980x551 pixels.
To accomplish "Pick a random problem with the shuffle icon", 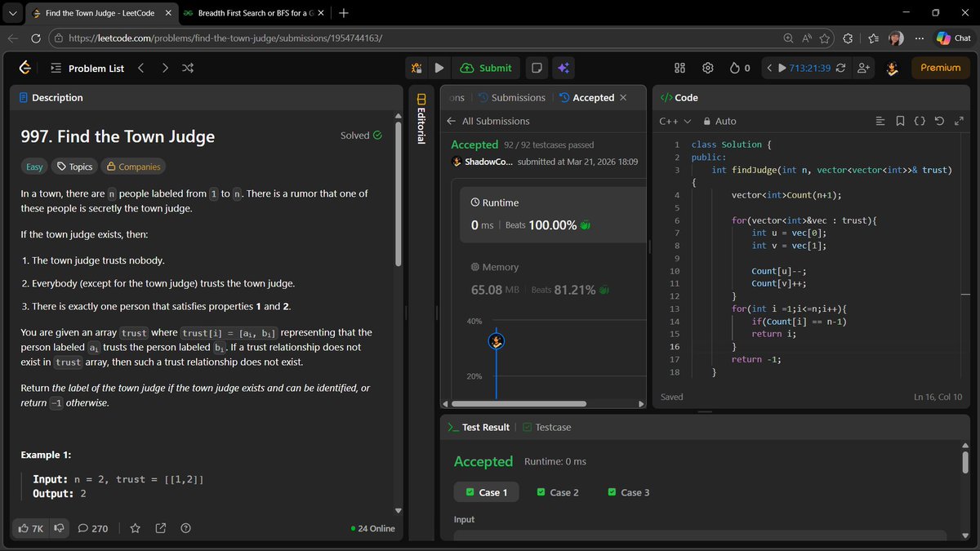I will 188,69.
